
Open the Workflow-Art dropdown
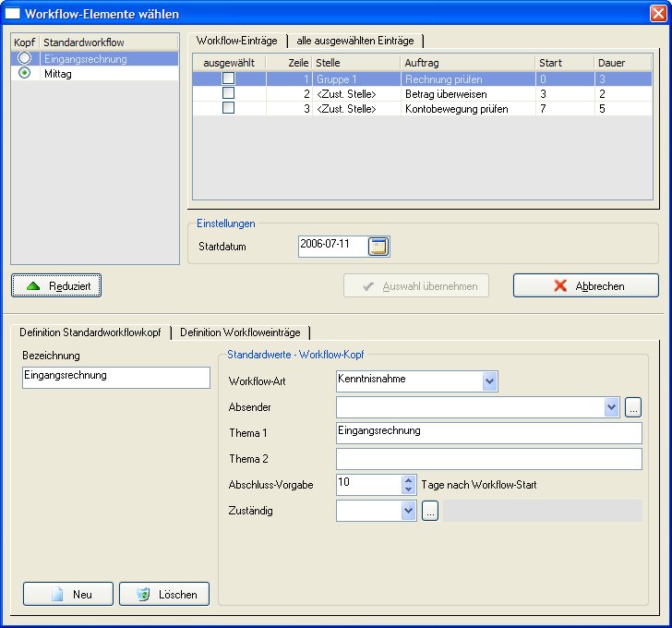click(489, 381)
